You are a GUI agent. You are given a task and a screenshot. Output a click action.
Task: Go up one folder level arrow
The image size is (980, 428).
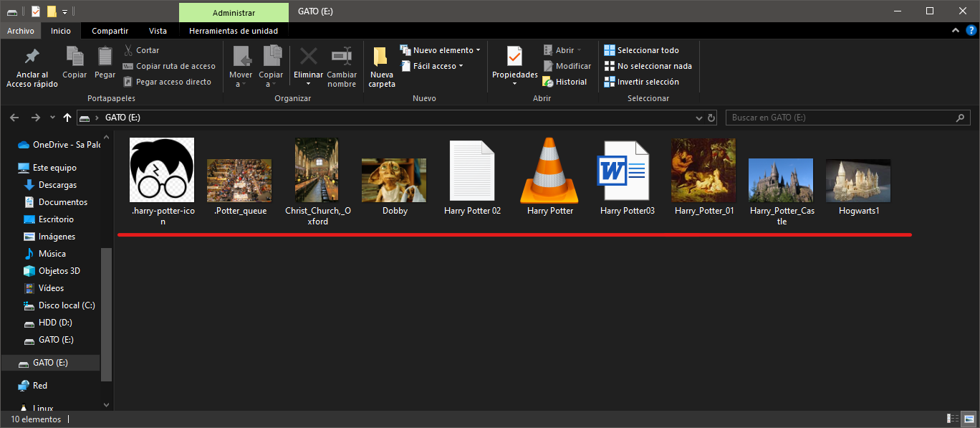(x=67, y=118)
